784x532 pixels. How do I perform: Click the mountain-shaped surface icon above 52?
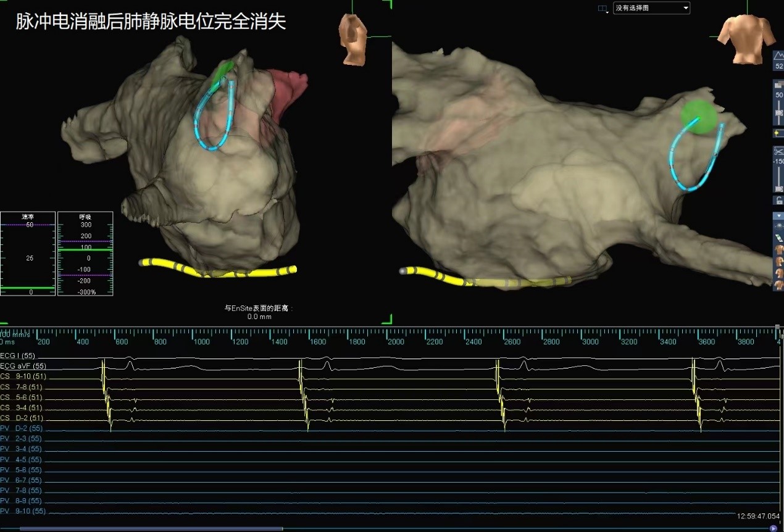pos(778,56)
